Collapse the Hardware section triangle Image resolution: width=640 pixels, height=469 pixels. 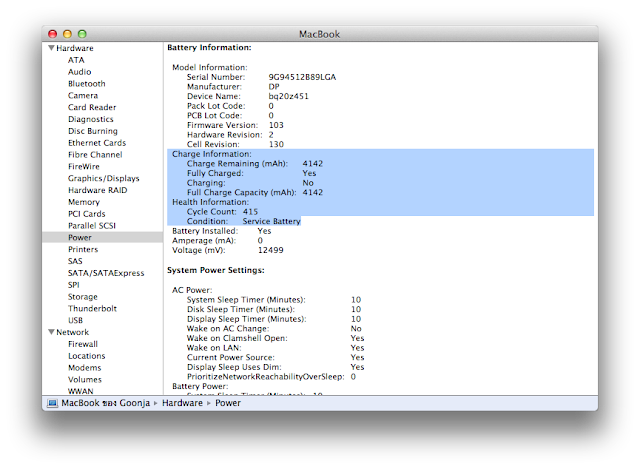tap(51, 48)
